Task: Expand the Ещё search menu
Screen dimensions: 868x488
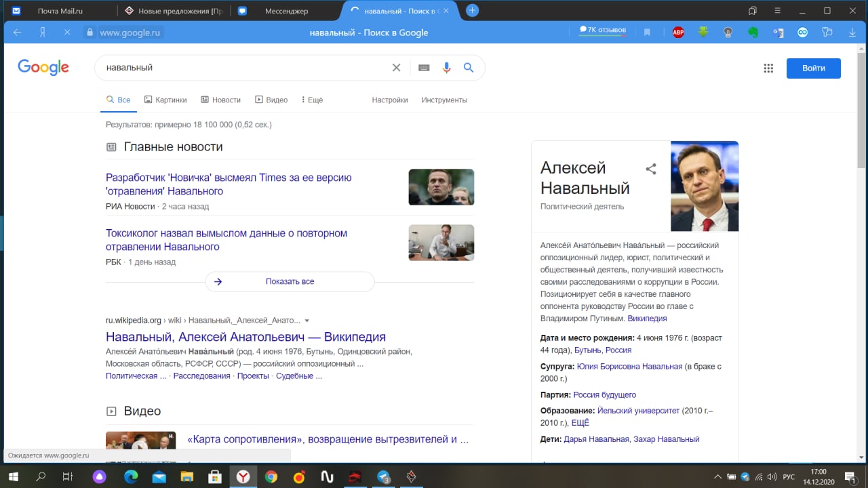Action: point(312,100)
